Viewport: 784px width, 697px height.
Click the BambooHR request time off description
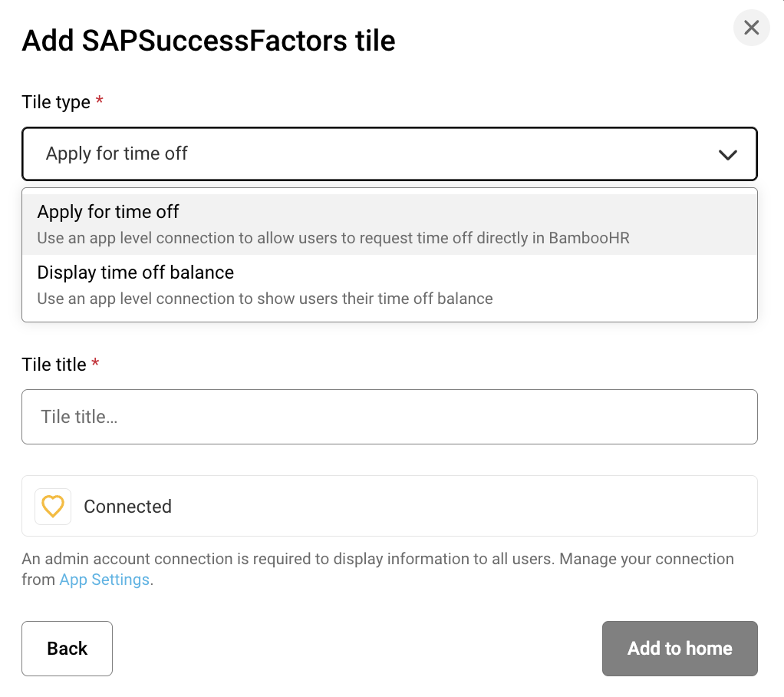coord(333,238)
